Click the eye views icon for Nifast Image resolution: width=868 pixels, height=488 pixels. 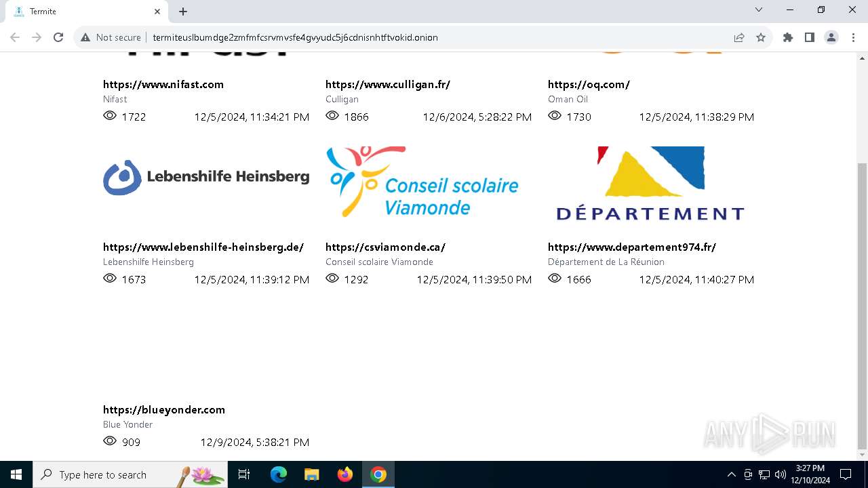pos(110,116)
